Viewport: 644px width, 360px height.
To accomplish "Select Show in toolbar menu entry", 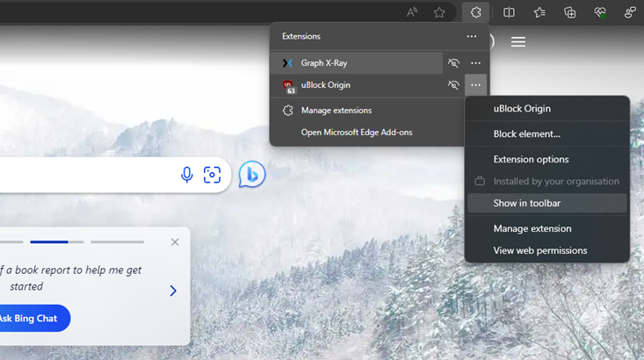I will click(527, 203).
